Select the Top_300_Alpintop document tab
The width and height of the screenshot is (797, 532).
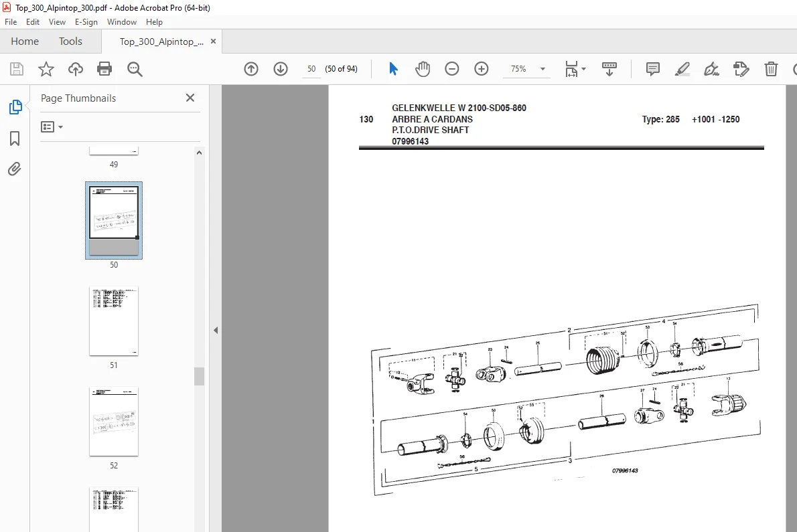tap(161, 41)
